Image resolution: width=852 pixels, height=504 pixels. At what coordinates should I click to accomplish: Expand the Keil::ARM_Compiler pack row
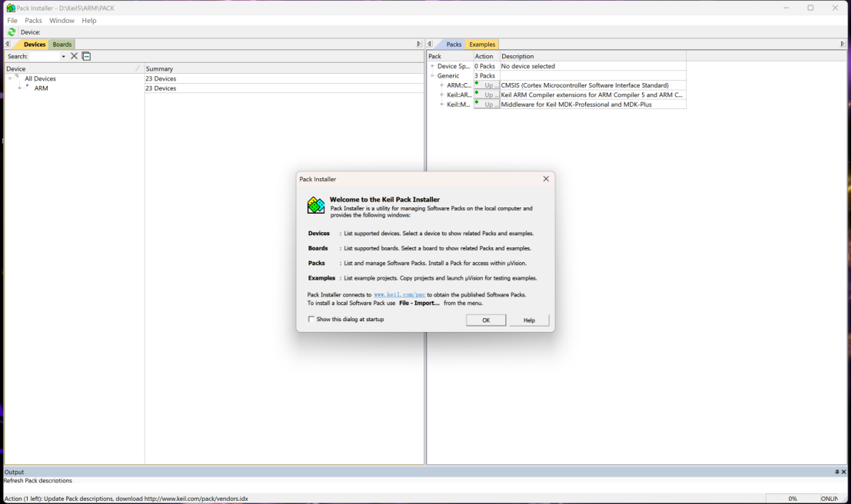click(441, 95)
